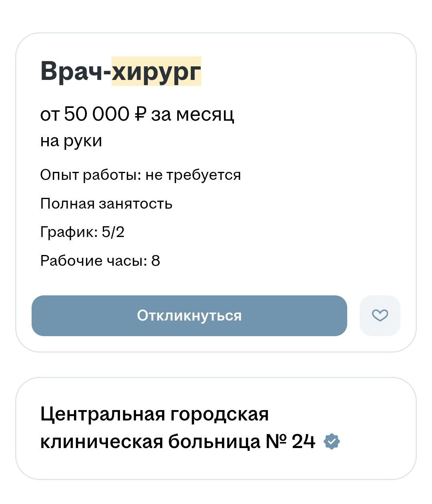Viewport: 432px width, 504px height.
Task: Click the highlighted word "хирург"
Action: pos(156,72)
